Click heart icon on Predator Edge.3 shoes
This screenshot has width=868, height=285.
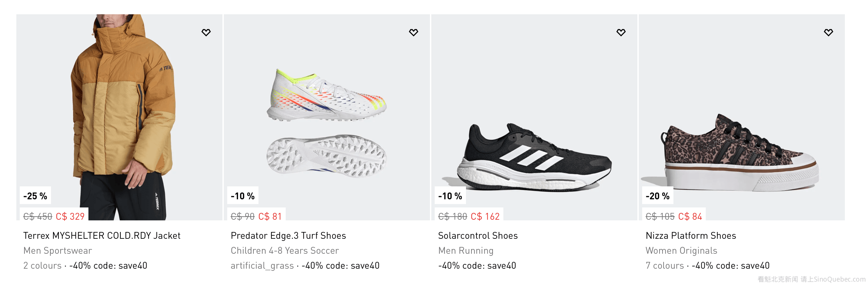point(414,33)
